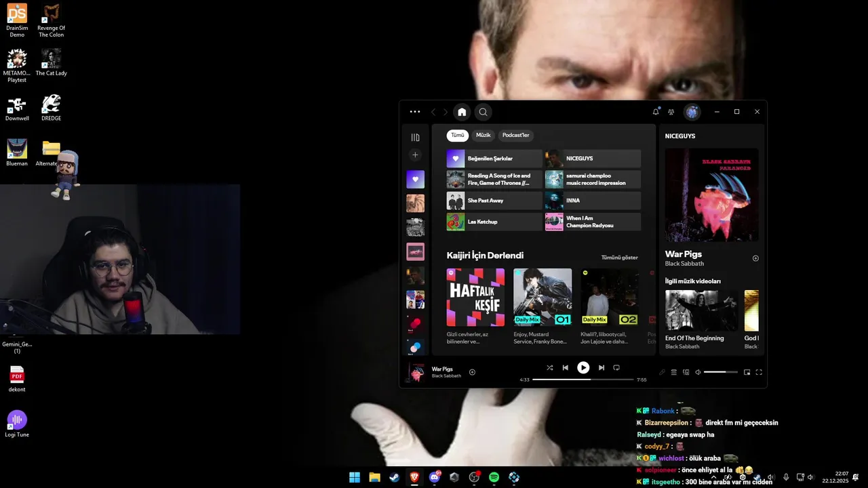Mute Spotify with the speaker icon

coord(698,372)
